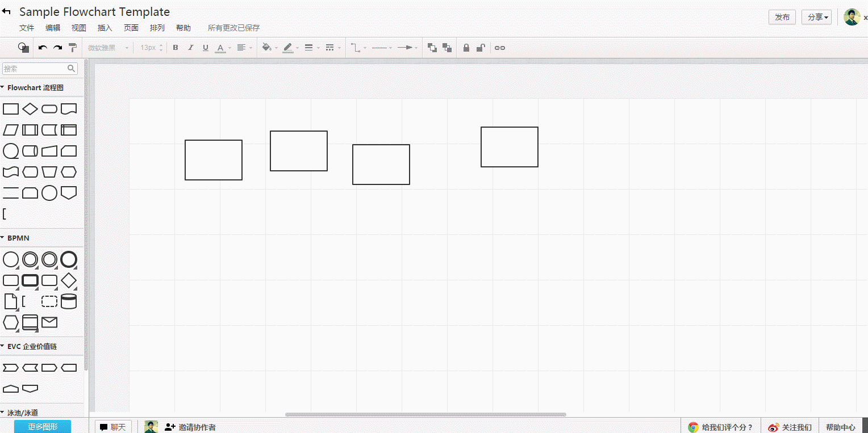Screen dimensions: 868x433
Task: Select the flowchart hexagon preparation shape
Action: pos(69,172)
